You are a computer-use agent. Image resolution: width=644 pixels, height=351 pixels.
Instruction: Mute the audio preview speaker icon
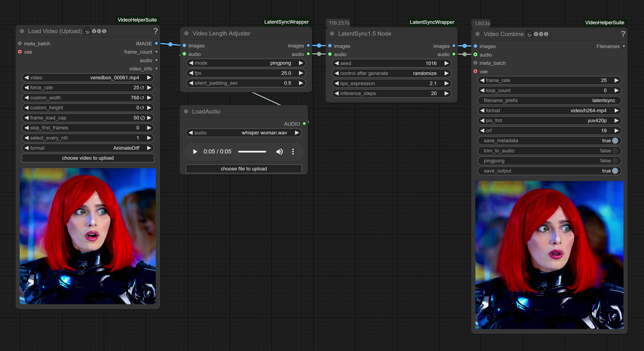coord(279,152)
